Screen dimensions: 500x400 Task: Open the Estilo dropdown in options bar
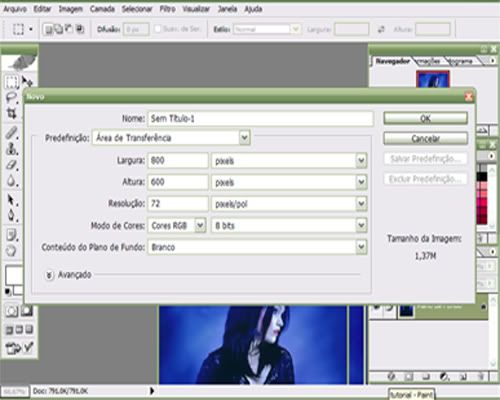click(x=295, y=29)
